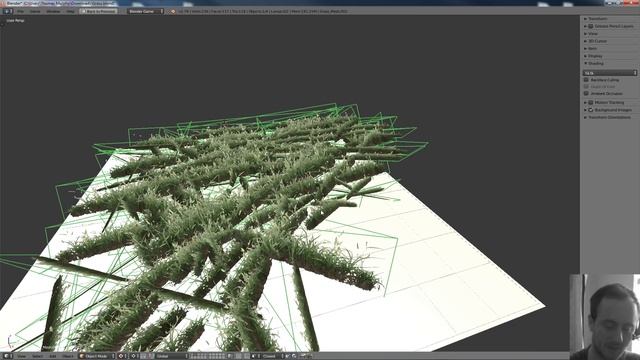
Task: Open the File menu in top bar
Action: pos(20,11)
